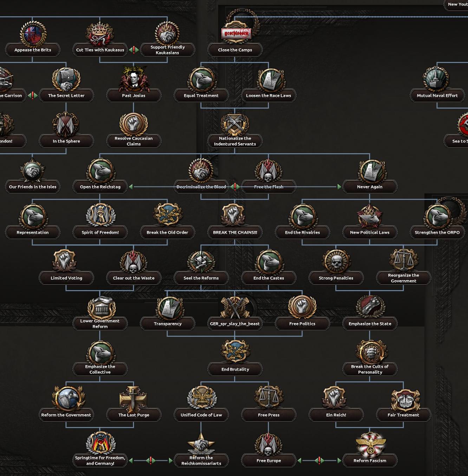Click exclusivity marker right of Springtime for Freedom
Screen dimensions: 468x476
(x=151, y=461)
